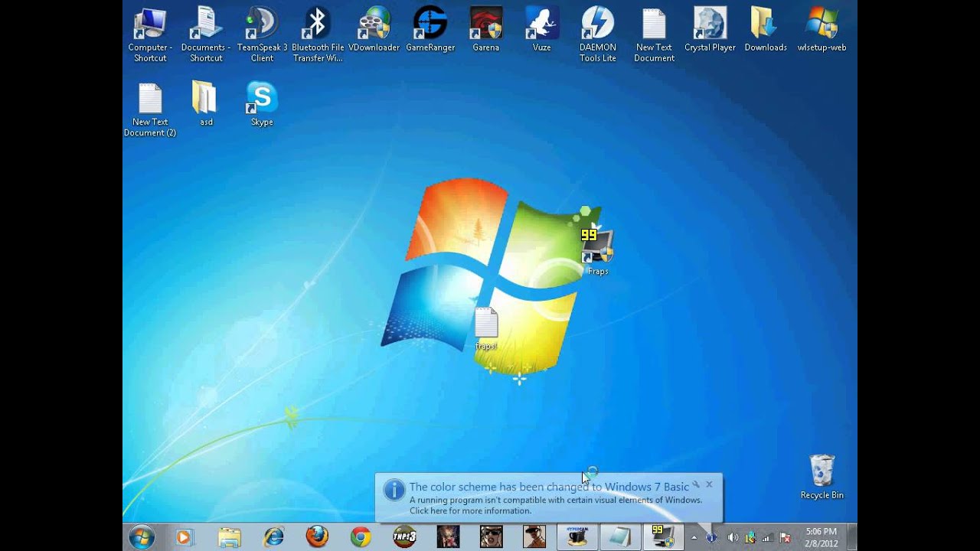The height and width of the screenshot is (551, 980).
Task: Switch to the notepad taskbar button
Action: [620, 537]
